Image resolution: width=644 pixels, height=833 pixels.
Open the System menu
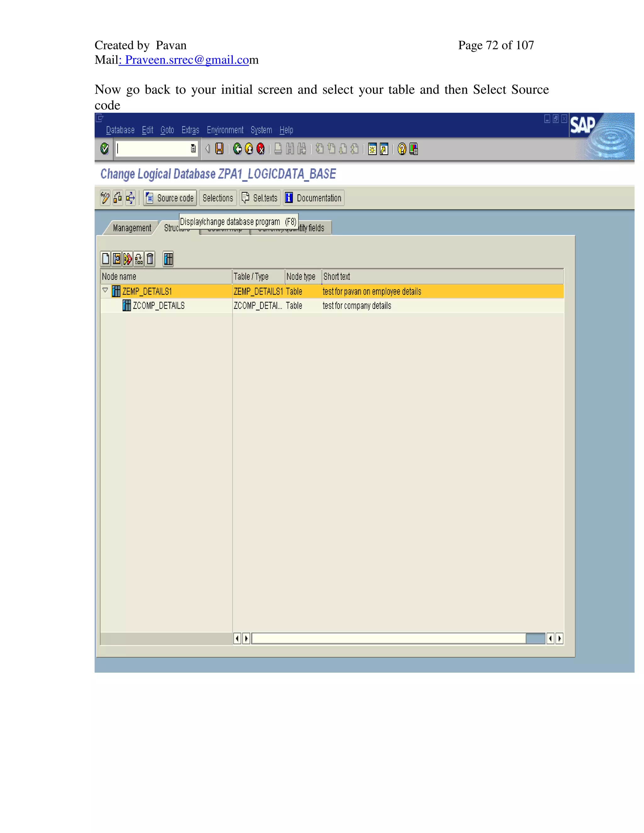(261, 130)
